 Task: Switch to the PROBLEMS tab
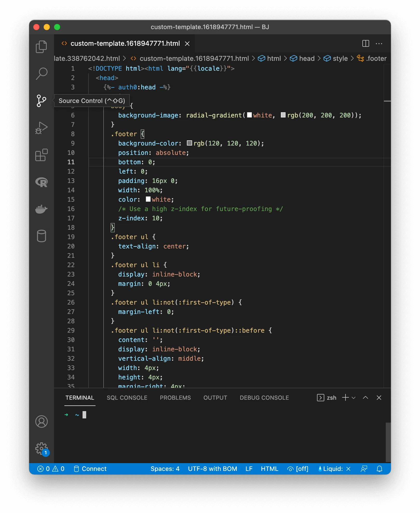[175, 398]
